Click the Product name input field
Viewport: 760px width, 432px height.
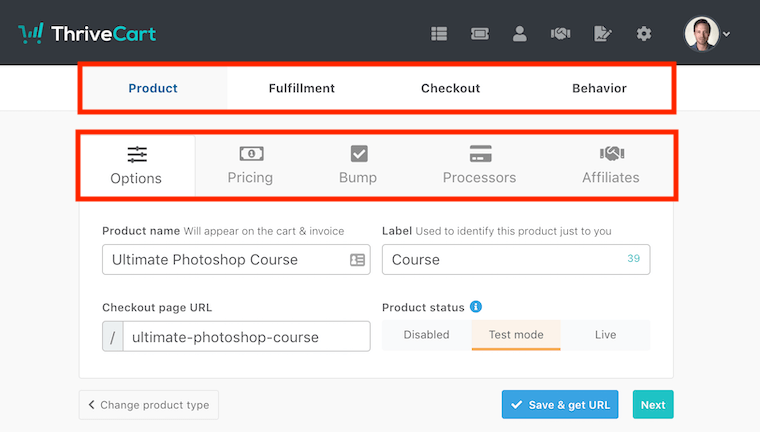236,259
